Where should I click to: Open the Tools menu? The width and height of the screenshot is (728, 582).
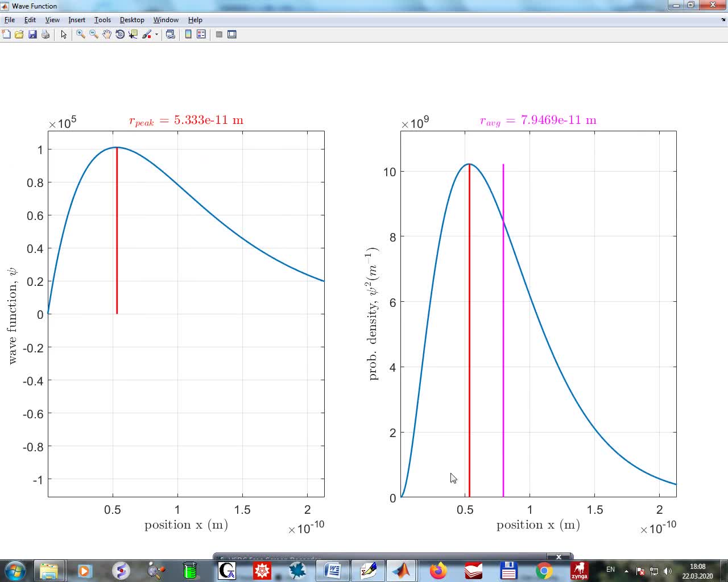click(x=102, y=19)
